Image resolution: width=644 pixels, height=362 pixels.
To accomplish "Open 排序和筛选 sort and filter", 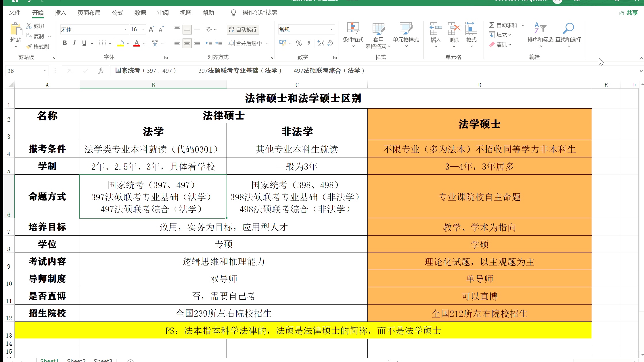I will (540, 34).
